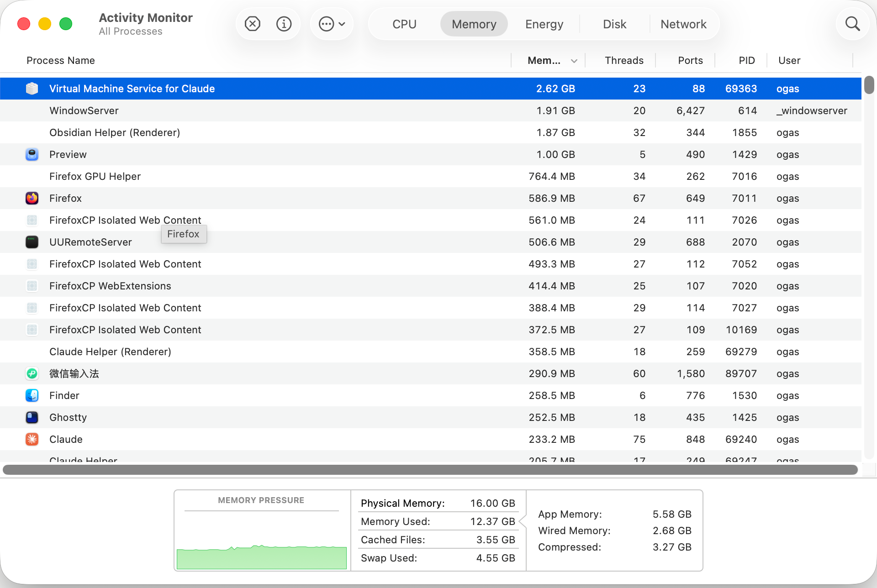Viewport: 877px width, 588px height.
Task: Click the Physical Memory 16.00 GB value
Action: [492, 503]
